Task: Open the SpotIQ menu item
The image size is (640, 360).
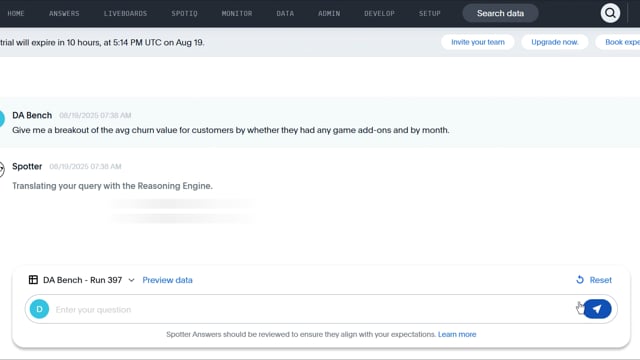Action: tap(184, 13)
